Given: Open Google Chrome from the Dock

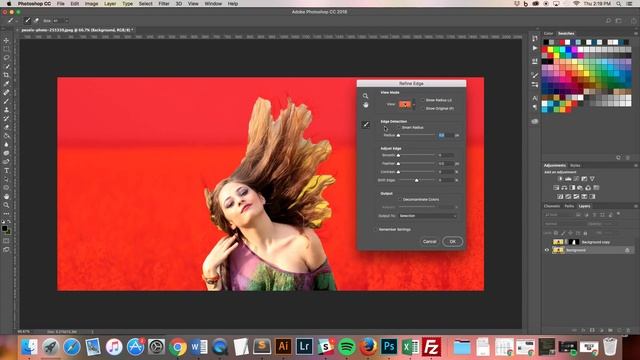Looking at the screenshot, I should coord(178,347).
